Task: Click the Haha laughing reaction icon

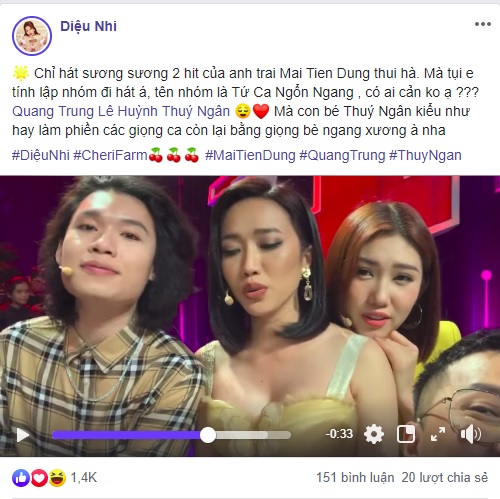Action: [57, 478]
